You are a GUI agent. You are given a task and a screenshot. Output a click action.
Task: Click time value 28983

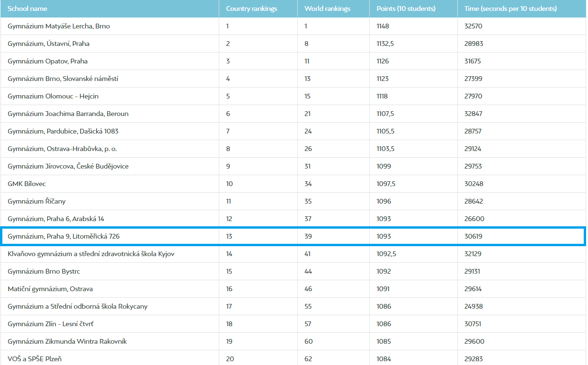474,44
